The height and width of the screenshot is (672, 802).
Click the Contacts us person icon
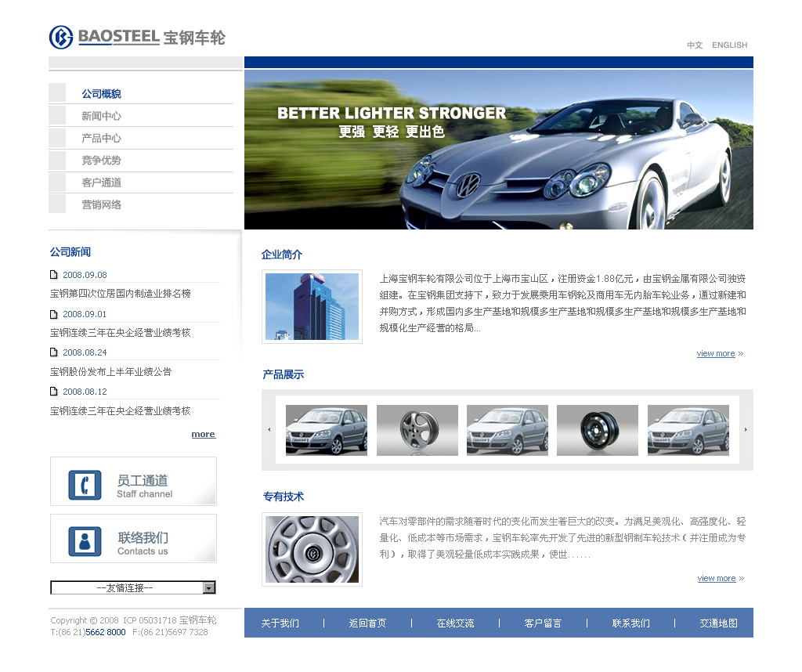click(85, 541)
